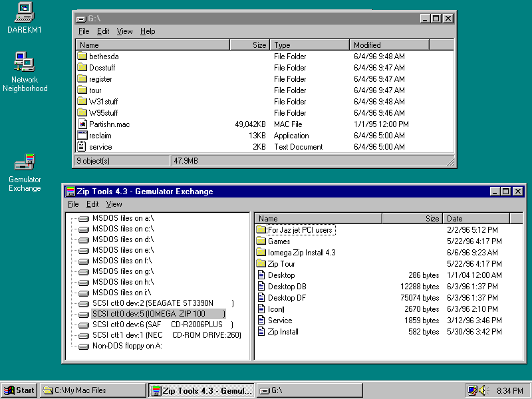Image resolution: width=532 pixels, height=399 pixels.
Task: Select MSDOS files on i:\ in the tree
Action: [122, 293]
